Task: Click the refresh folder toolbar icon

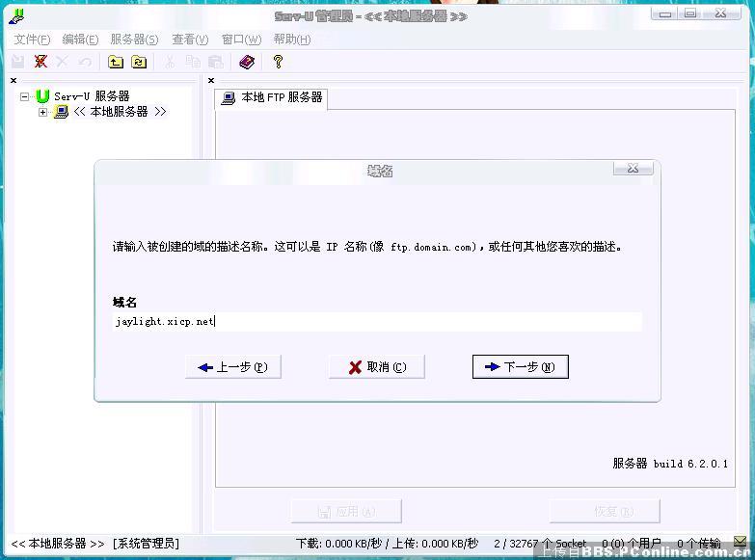Action: click(139, 62)
